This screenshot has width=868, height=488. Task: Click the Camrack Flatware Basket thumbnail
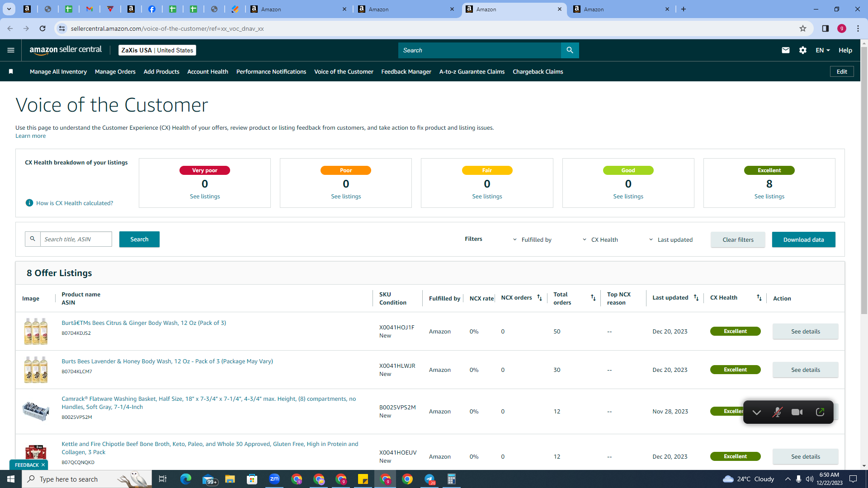[x=36, y=411]
